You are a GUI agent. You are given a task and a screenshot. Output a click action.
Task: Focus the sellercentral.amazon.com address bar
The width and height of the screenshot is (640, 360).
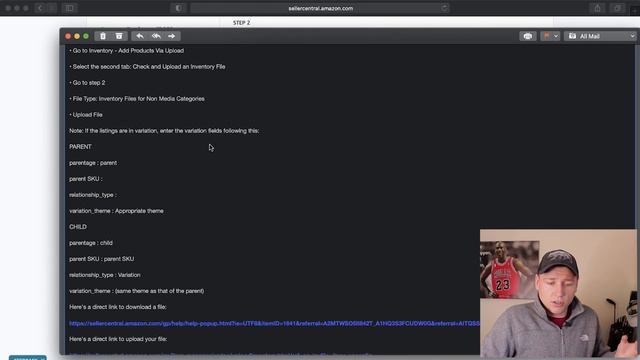click(x=320, y=8)
